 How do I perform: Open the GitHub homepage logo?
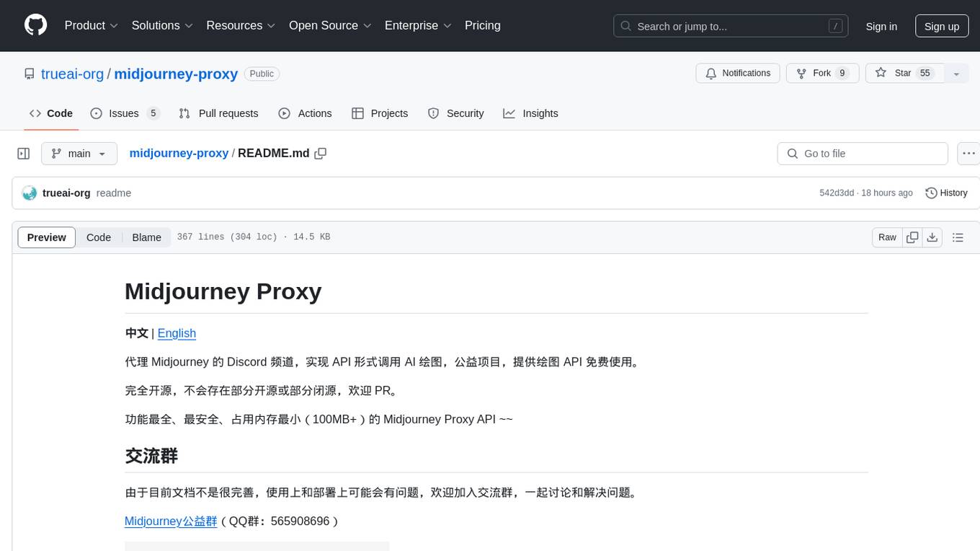[35, 25]
